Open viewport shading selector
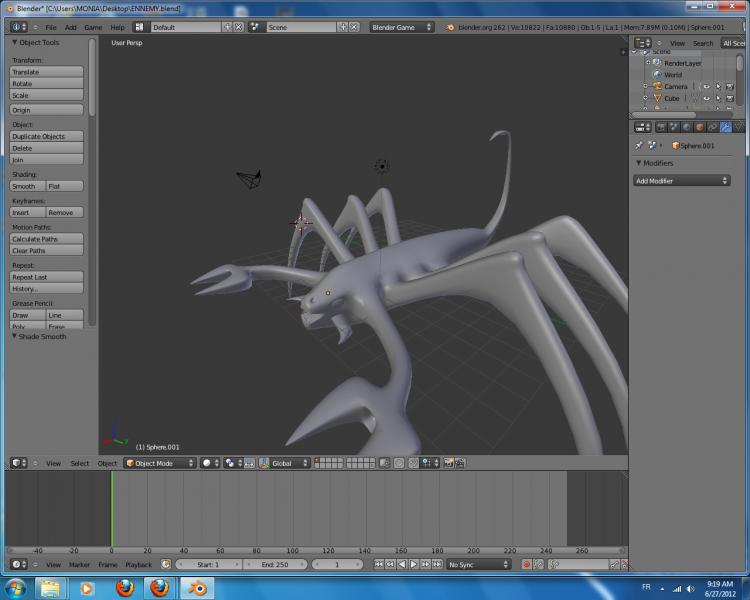 pyautogui.click(x=210, y=463)
